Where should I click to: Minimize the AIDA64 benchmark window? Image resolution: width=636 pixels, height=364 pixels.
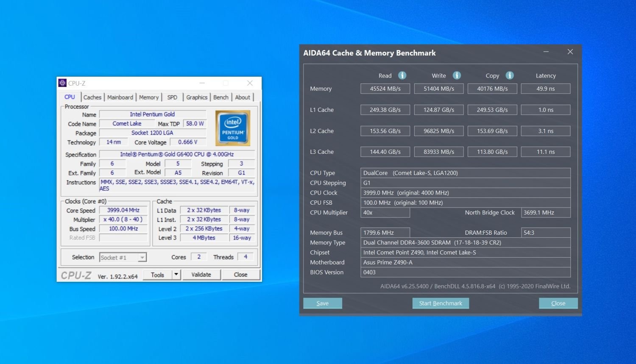(x=546, y=52)
